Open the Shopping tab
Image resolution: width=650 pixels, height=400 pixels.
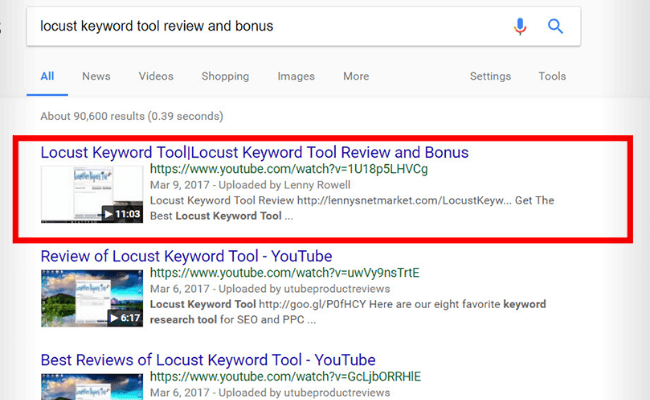click(225, 76)
